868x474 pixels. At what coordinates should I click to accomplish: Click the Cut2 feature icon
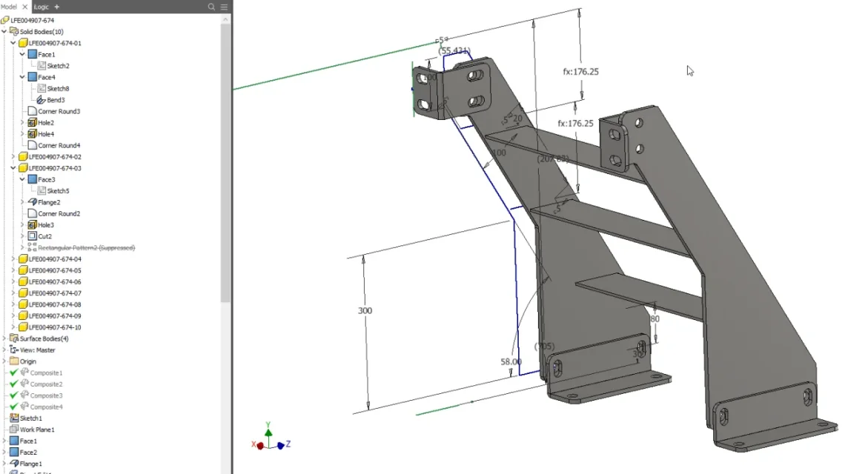[32, 236]
